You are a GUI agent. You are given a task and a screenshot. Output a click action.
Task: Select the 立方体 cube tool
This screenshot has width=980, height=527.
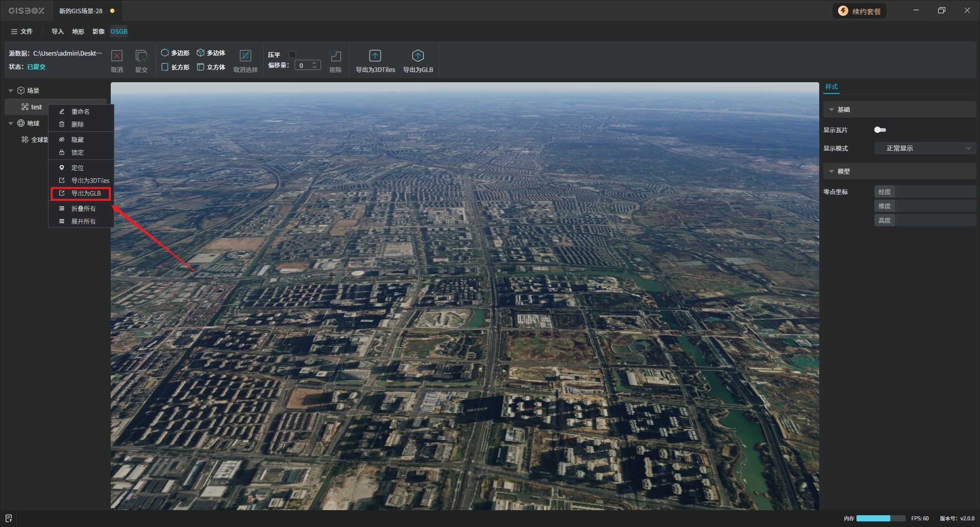[x=211, y=67]
